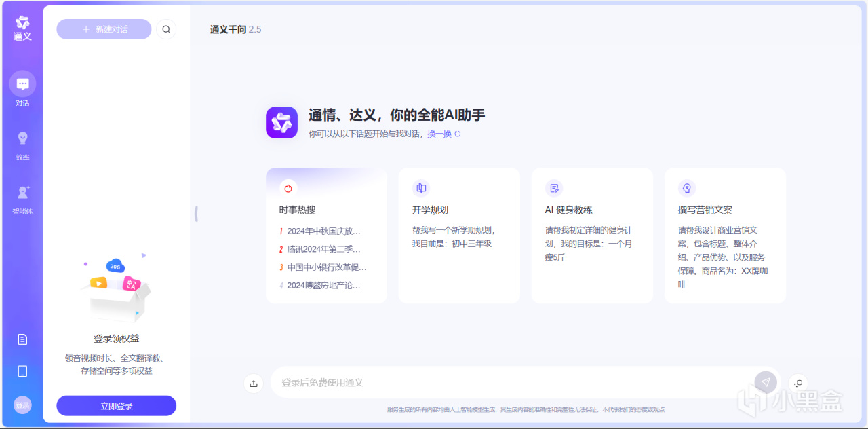Screen dimensions: 868x429
Task: Click the upload file icon left of input
Action: click(x=254, y=383)
